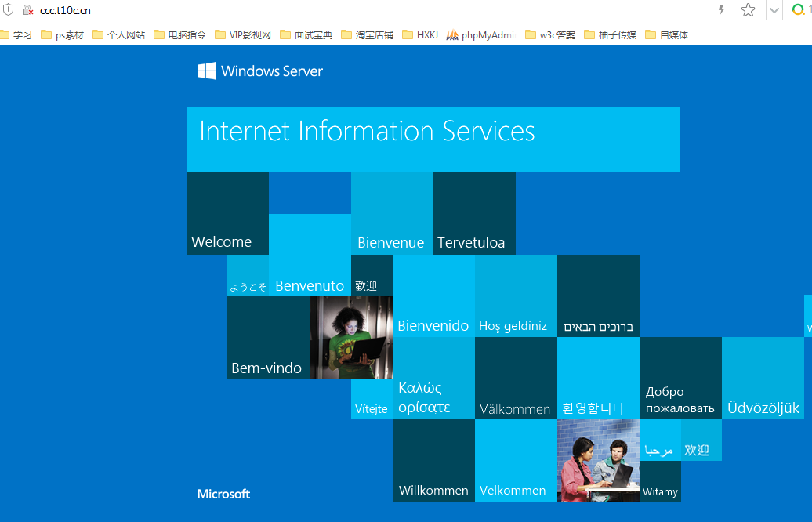The width and height of the screenshot is (812, 522).
Task: Bookmark this page with the star icon
Action: pyautogui.click(x=748, y=10)
